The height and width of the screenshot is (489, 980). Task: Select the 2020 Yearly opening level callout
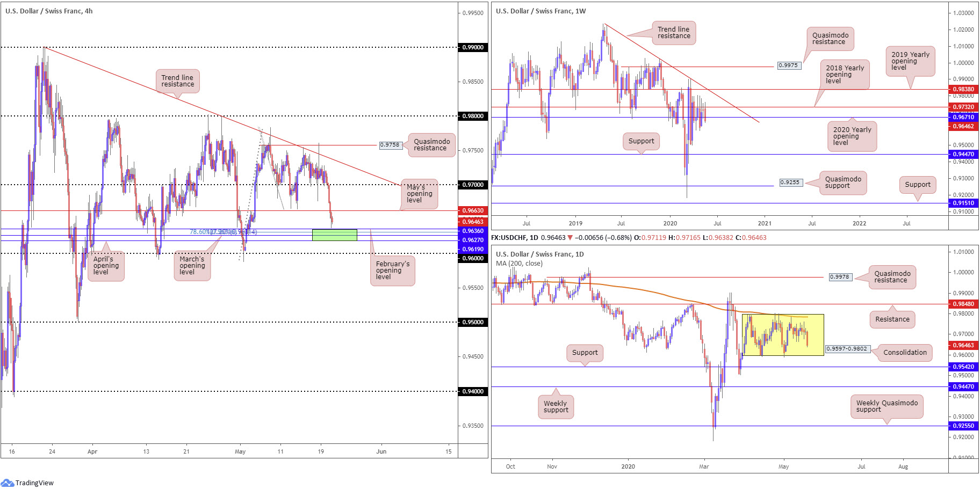[852, 136]
